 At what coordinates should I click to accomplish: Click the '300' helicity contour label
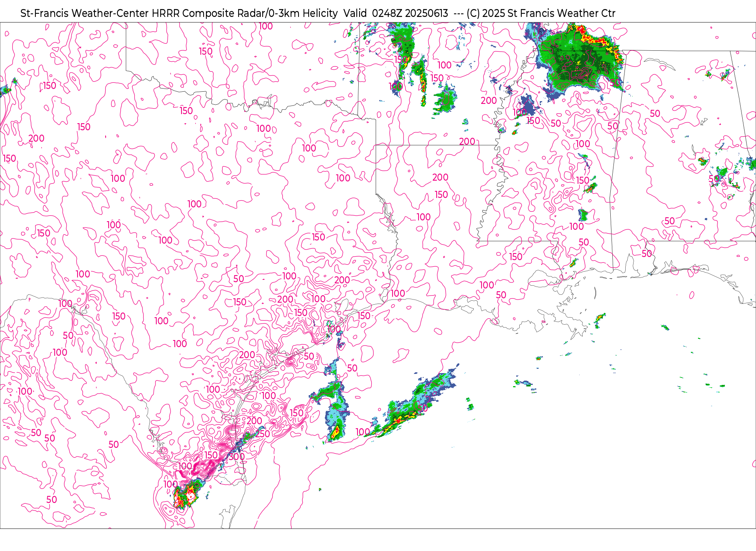(x=237, y=457)
